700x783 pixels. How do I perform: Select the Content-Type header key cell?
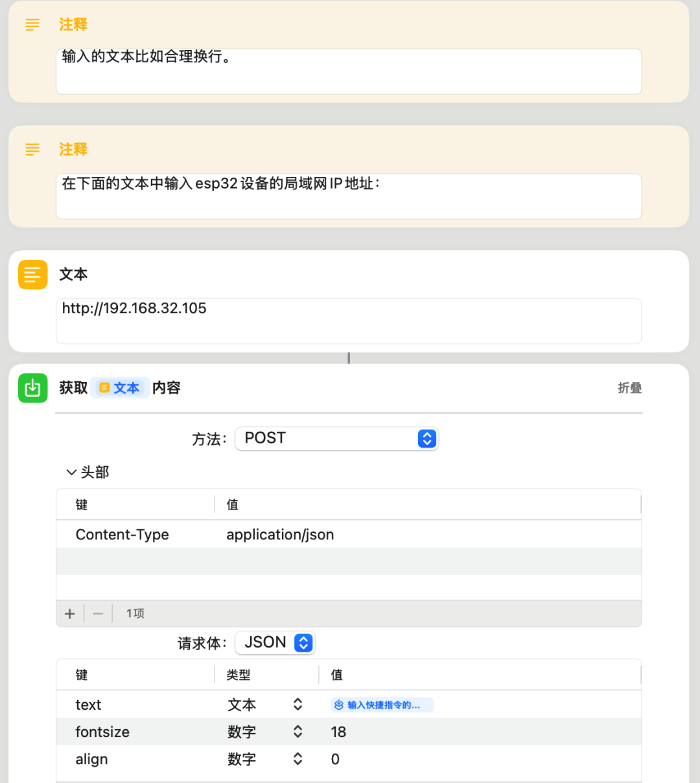(x=122, y=535)
